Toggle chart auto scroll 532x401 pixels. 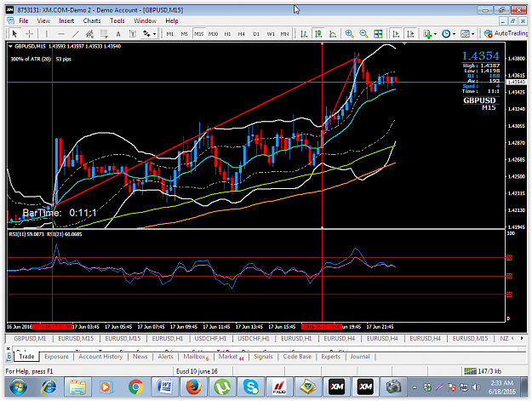(396, 33)
